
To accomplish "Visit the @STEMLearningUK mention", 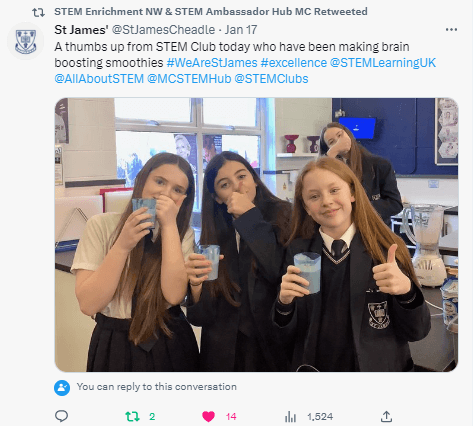I will tap(383, 63).
